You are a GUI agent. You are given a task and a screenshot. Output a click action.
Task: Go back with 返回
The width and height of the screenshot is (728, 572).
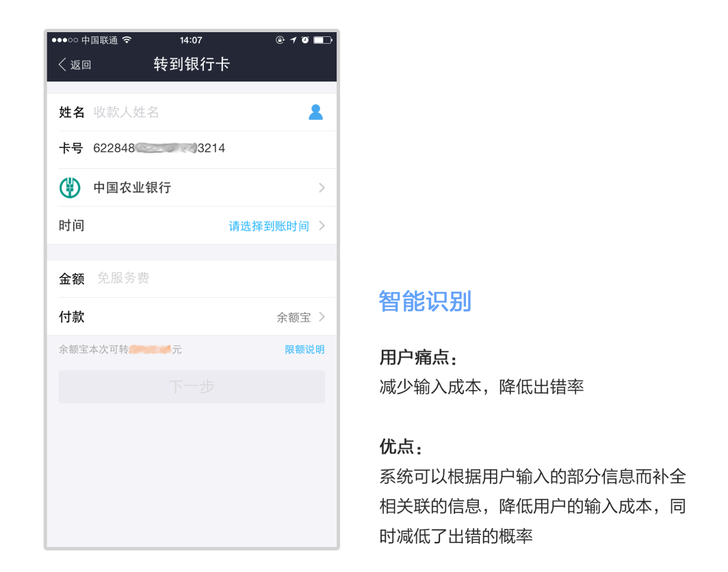[x=80, y=65]
